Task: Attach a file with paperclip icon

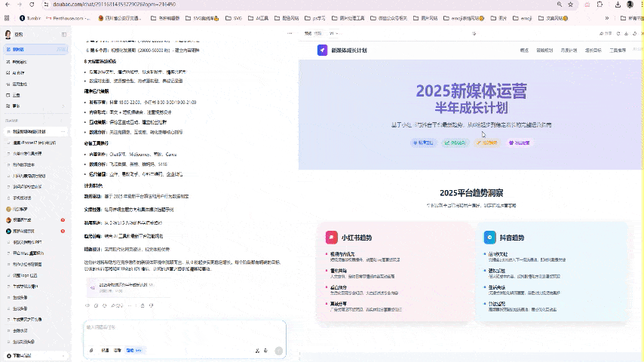Action: 91,351
